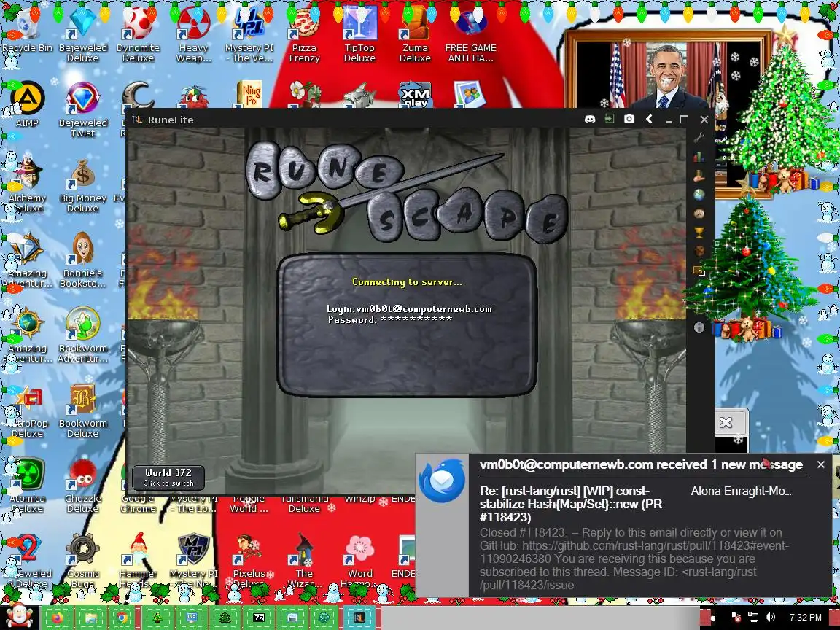Click the network tray icon
Image resolution: width=840 pixels, height=630 pixels.
(753, 617)
